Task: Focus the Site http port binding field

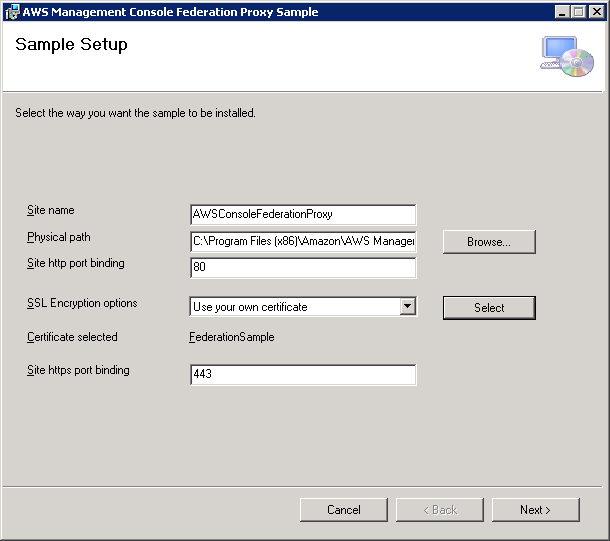Action: click(x=303, y=268)
